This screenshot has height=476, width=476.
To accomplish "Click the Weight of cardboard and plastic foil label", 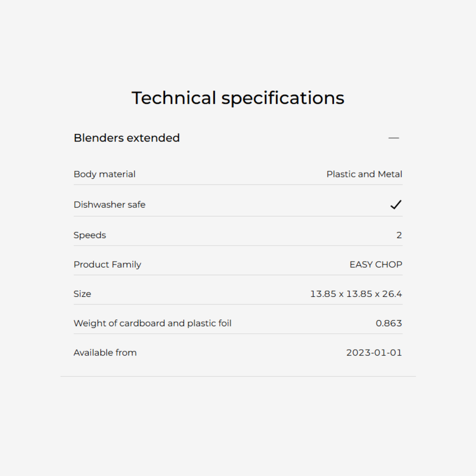I will (x=152, y=323).
